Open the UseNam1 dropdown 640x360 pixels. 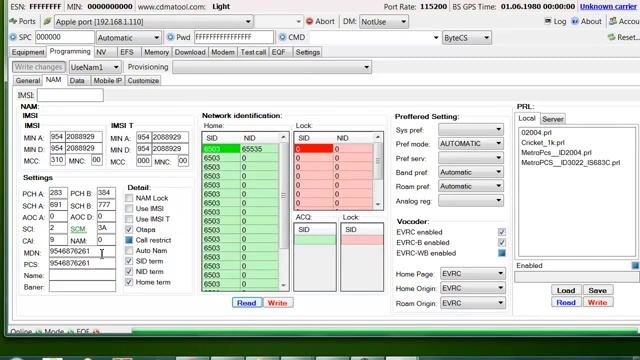coord(94,67)
